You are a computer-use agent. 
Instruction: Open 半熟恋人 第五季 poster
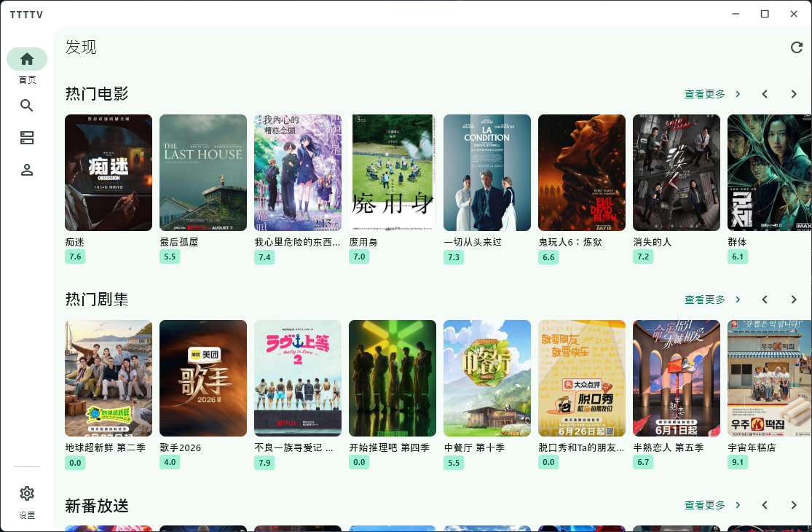pos(677,378)
